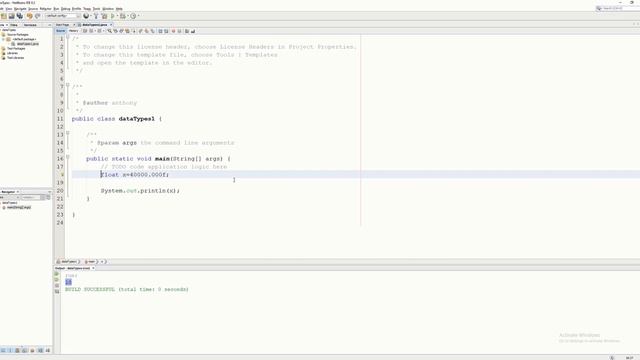This screenshot has height=360, width=640.
Task: Collapse the main method fold at line 16
Action: coord(68,157)
